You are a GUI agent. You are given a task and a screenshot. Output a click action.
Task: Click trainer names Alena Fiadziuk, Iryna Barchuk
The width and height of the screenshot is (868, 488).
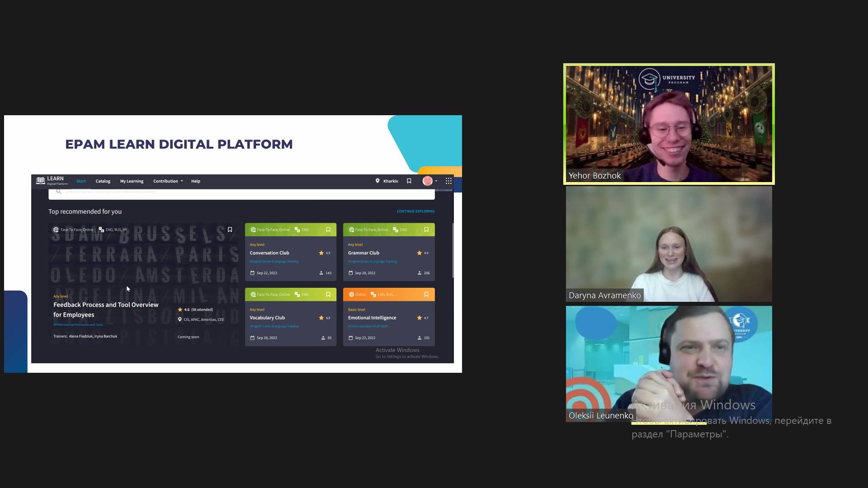[x=93, y=336]
